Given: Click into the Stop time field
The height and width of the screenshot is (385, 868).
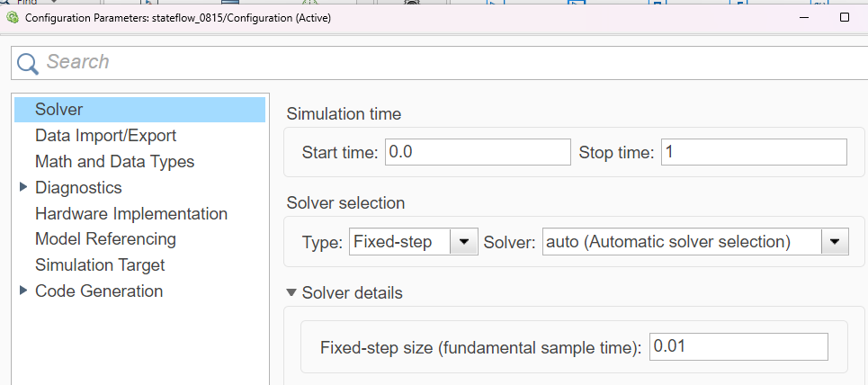Looking at the screenshot, I should point(754,152).
